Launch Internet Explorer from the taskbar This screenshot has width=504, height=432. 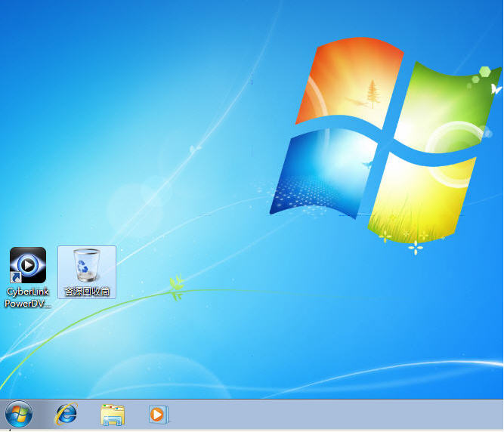pos(66,414)
